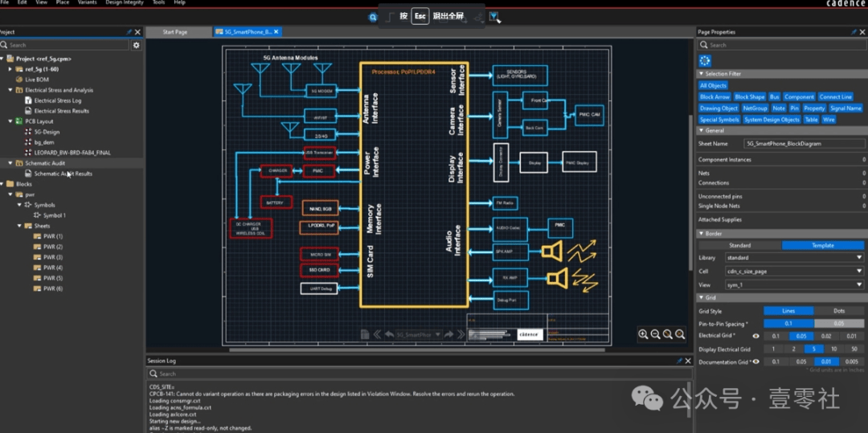Switch to the Start Page tab

(174, 32)
